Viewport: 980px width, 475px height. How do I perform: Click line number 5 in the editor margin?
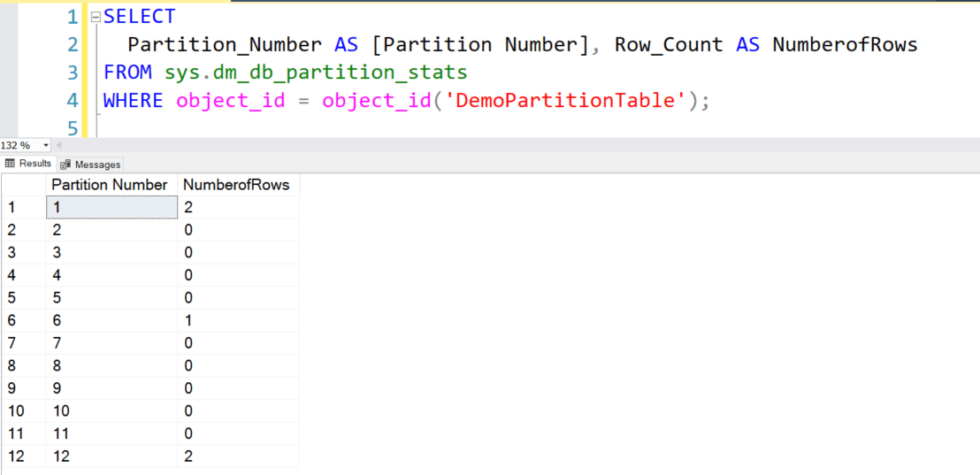click(73, 128)
